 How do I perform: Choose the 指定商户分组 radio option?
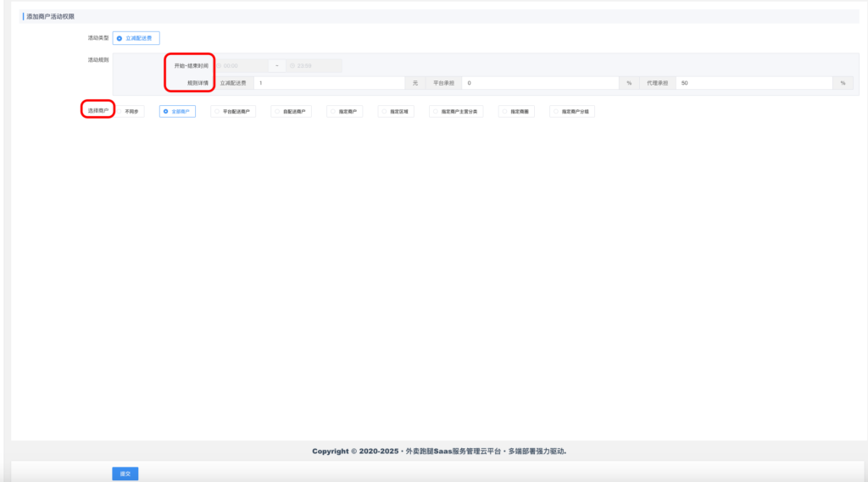tap(572, 111)
